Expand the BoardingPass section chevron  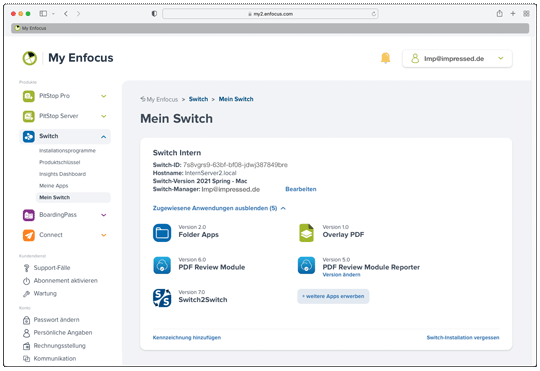[x=104, y=215]
